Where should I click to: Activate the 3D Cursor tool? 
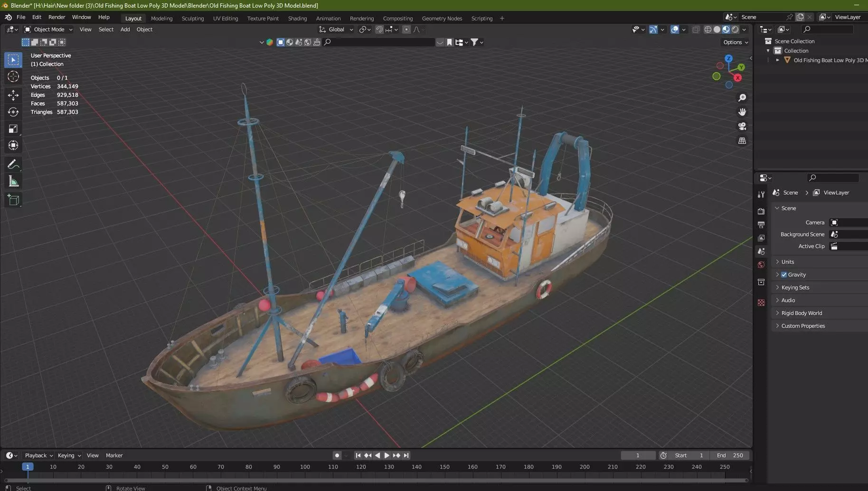click(13, 76)
